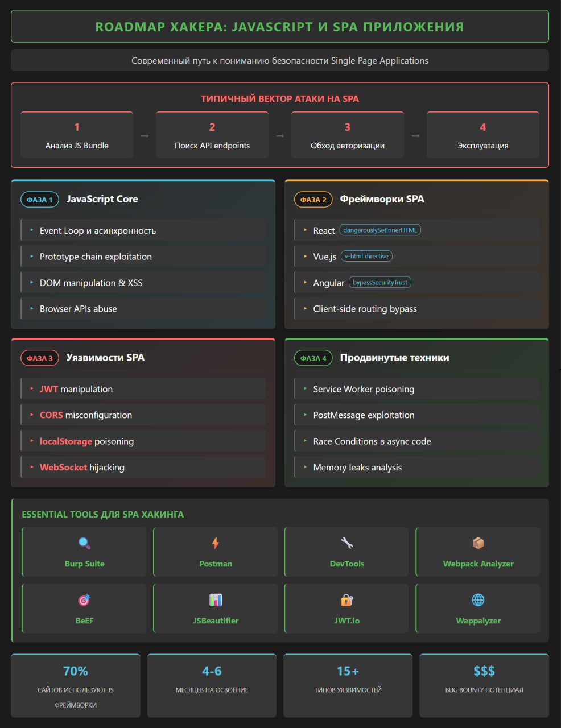Click the DevTools wrench icon
The height and width of the screenshot is (728, 561).
[x=347, y=543]
